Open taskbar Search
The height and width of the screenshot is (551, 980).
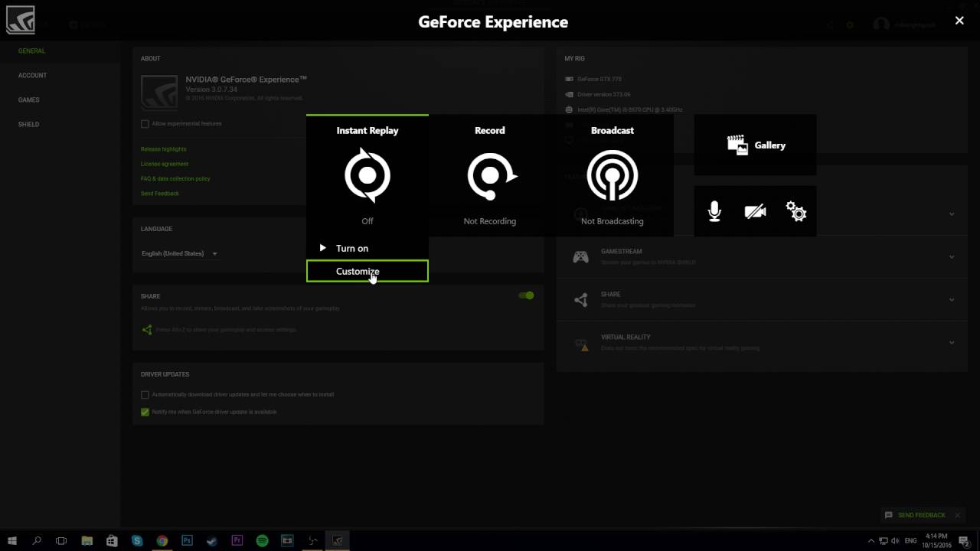coord(37,540)
